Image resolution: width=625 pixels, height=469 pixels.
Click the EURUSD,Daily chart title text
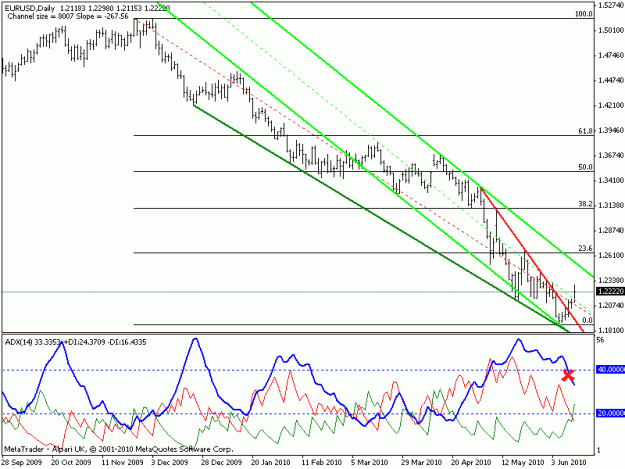click(x=29, y=8)
